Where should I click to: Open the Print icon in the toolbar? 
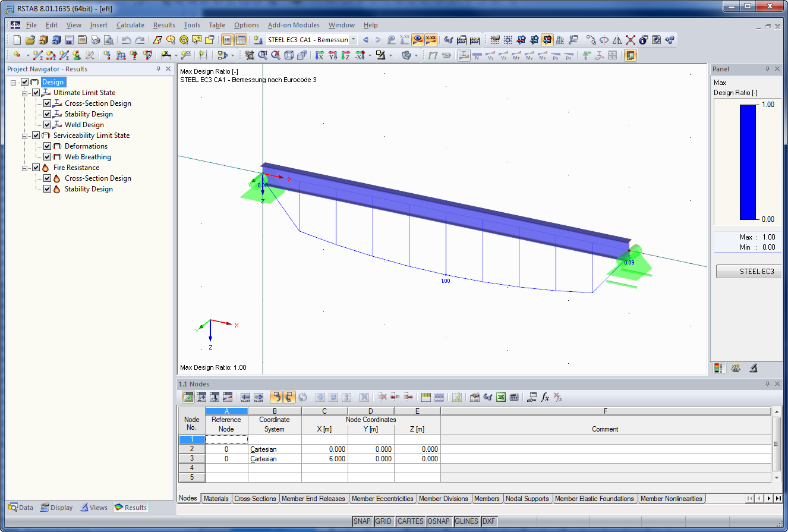(x=96, y=39)
